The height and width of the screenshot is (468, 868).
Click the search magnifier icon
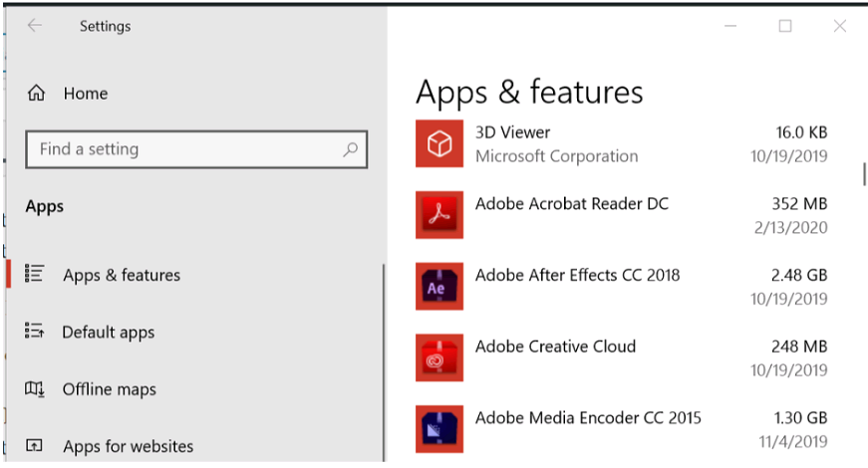[350, 149]
